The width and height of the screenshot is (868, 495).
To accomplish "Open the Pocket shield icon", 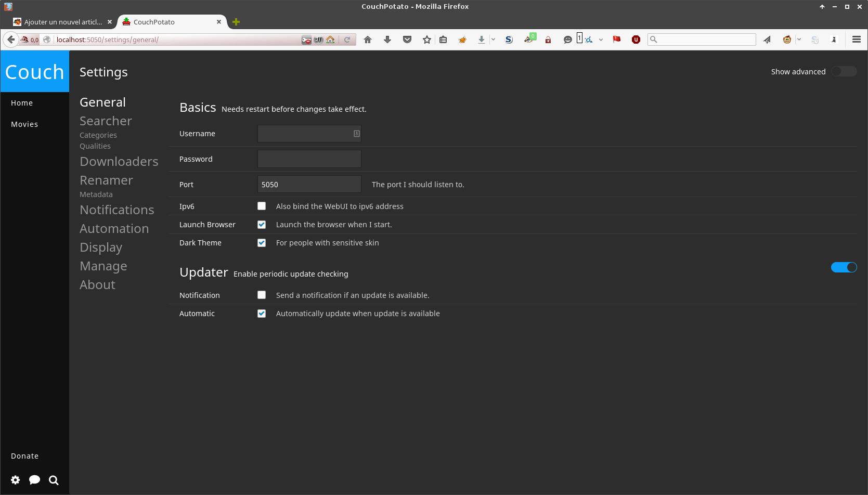I will [407, 40].
